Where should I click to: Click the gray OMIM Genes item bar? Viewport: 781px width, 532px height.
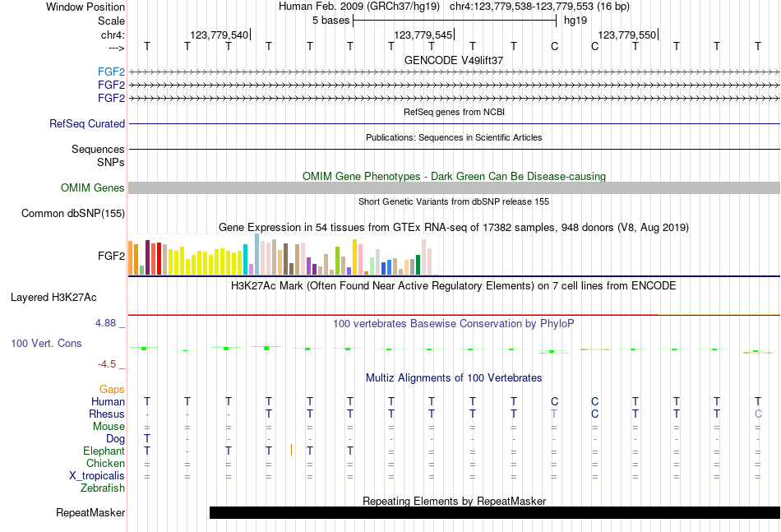[x=454, y=187]
